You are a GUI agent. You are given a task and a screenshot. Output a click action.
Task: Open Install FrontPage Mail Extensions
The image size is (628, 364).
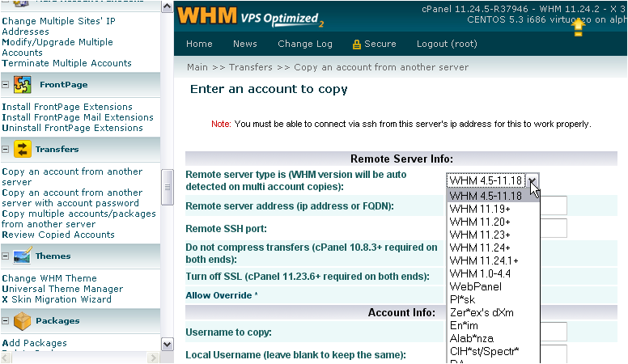(78, 117)
